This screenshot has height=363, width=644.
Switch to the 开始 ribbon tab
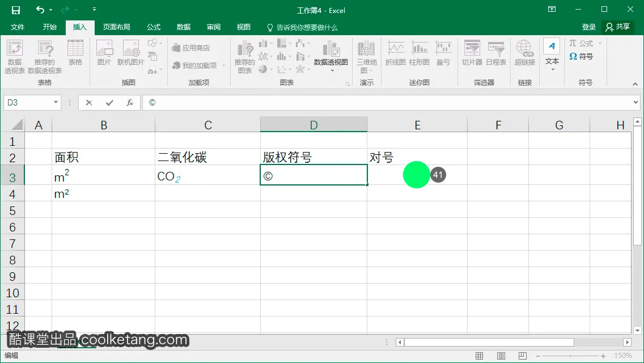click(50, 27)
